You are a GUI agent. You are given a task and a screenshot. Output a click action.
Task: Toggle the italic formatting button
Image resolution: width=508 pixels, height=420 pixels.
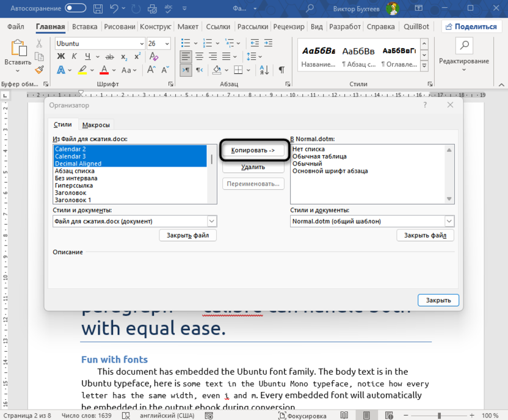coord(74,56)
